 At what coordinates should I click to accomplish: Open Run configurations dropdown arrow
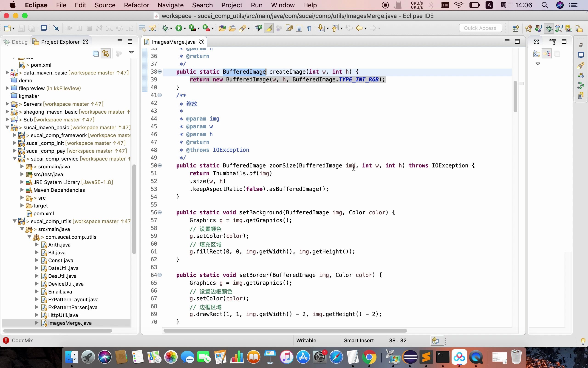coord(185,29)
